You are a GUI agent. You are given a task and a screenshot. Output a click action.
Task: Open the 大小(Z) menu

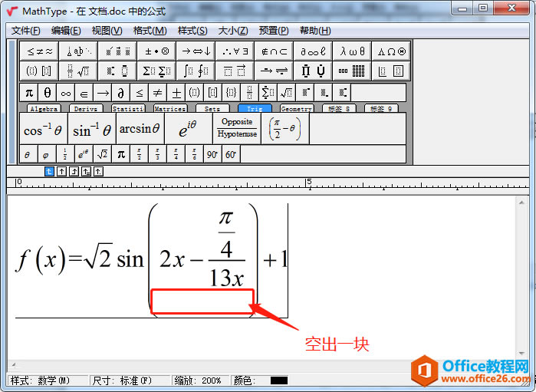233,31
